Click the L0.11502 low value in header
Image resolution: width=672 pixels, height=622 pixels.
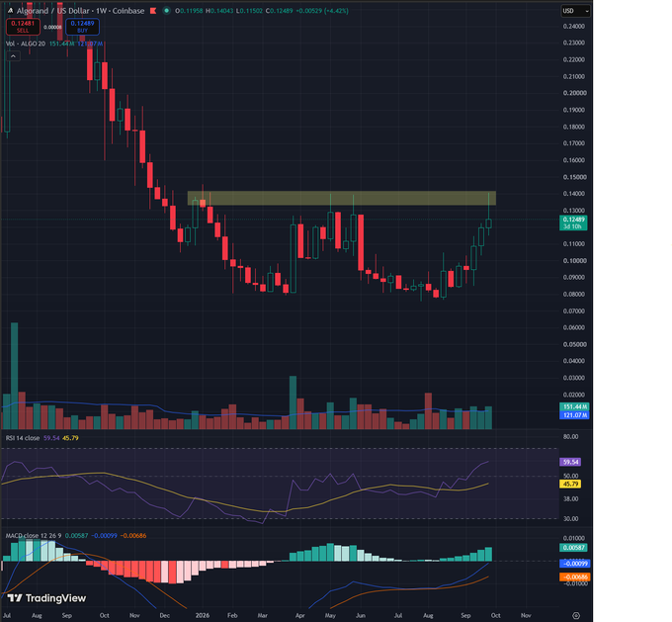(x=249, y=11)
